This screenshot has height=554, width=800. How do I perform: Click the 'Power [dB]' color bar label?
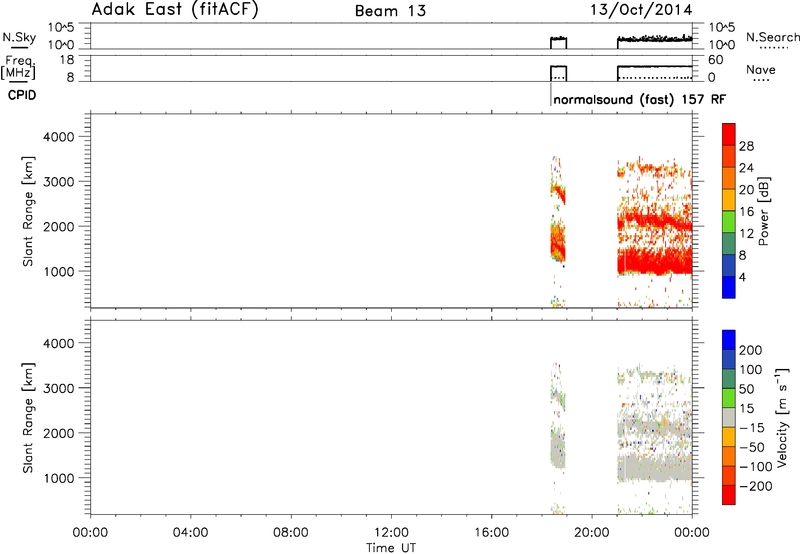point(763,211)
